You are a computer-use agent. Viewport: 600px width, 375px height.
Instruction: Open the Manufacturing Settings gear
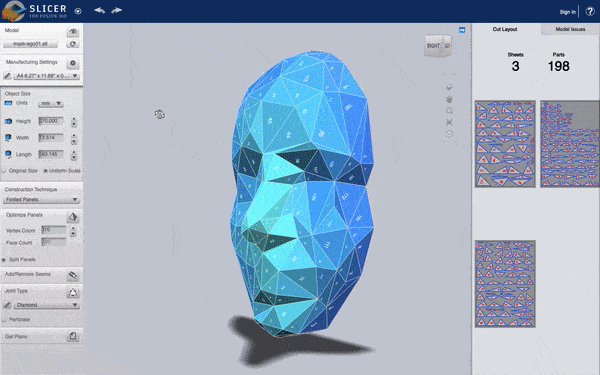(x=73, y=63)
